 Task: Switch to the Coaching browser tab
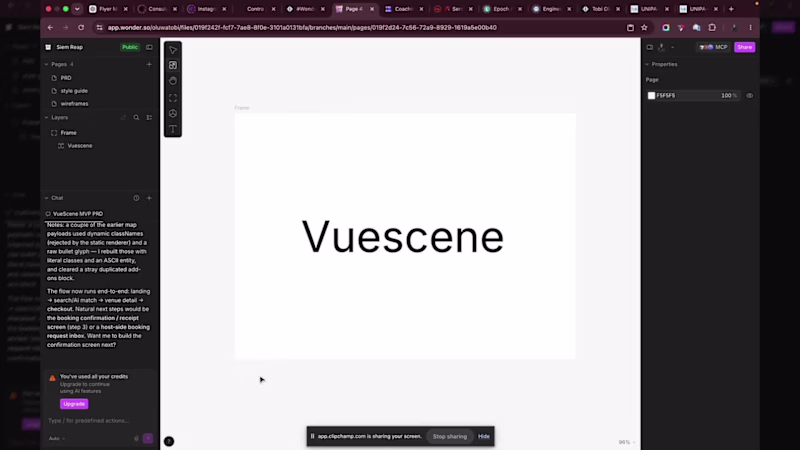(x=404, y=9)
